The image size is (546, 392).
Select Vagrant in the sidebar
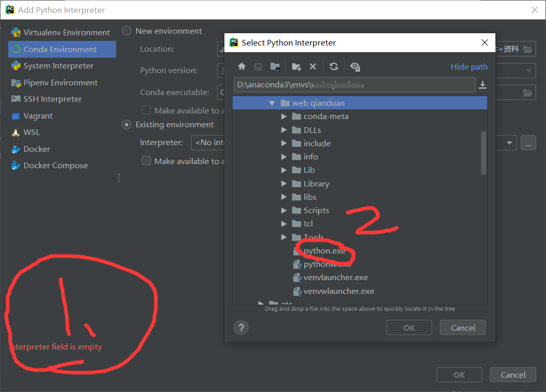(x=62, y=116)
